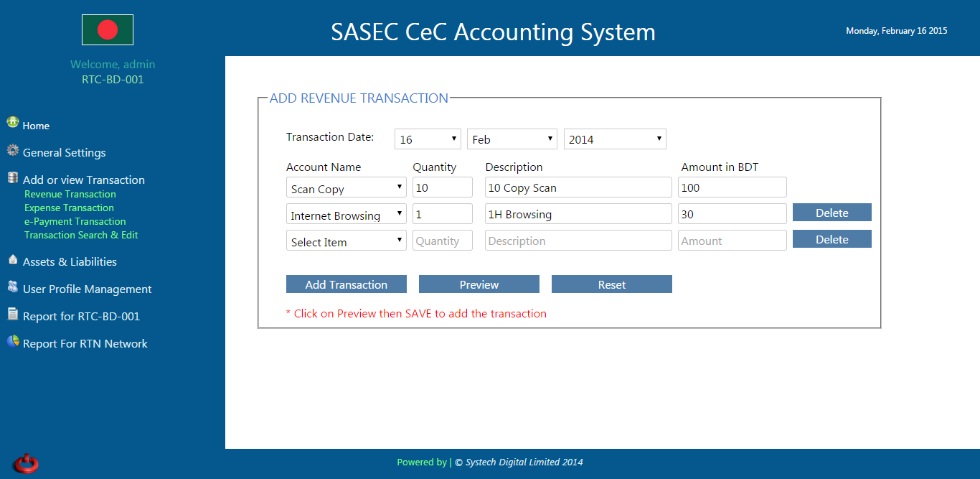Image resolution: width=980 pixels, height=479 pixels.
Task: Delete the Internet Browsing row
Action: 831,213
